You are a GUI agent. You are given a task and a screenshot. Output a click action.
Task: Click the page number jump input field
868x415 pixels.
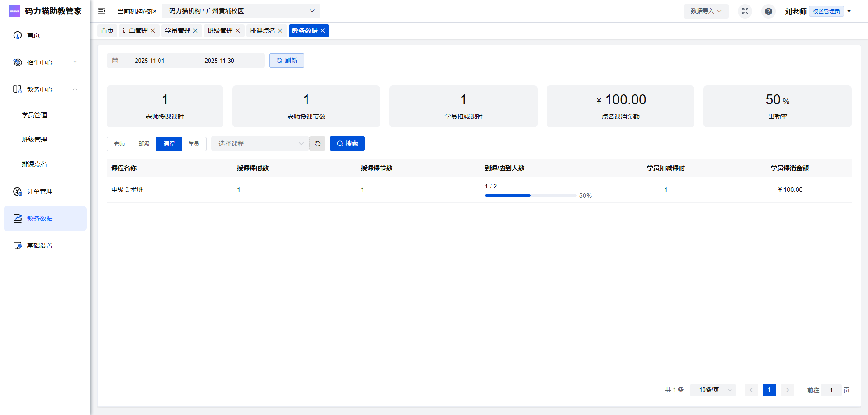(831, 390)
